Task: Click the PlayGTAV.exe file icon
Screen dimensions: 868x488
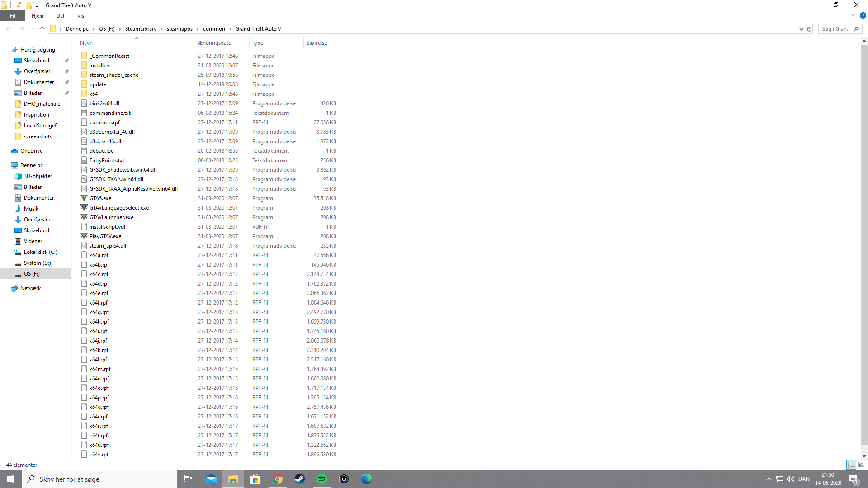Action: click(x=84, y=236)
